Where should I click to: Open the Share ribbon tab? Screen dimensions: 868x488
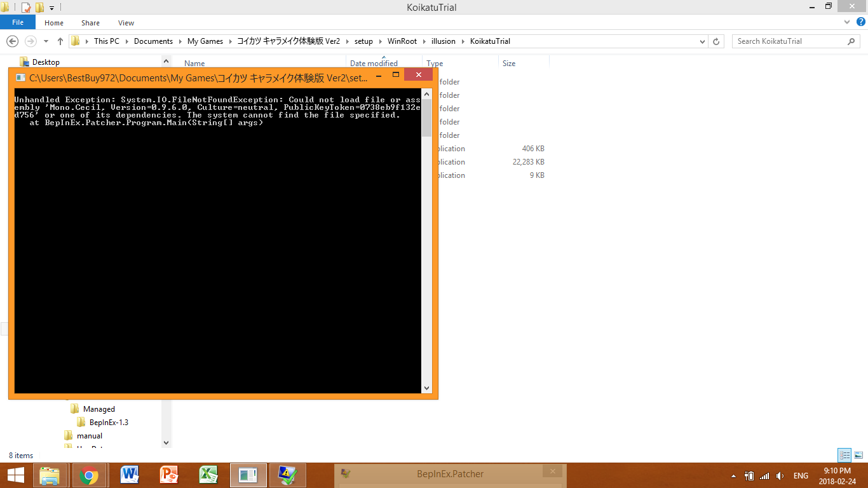(90, 23)
